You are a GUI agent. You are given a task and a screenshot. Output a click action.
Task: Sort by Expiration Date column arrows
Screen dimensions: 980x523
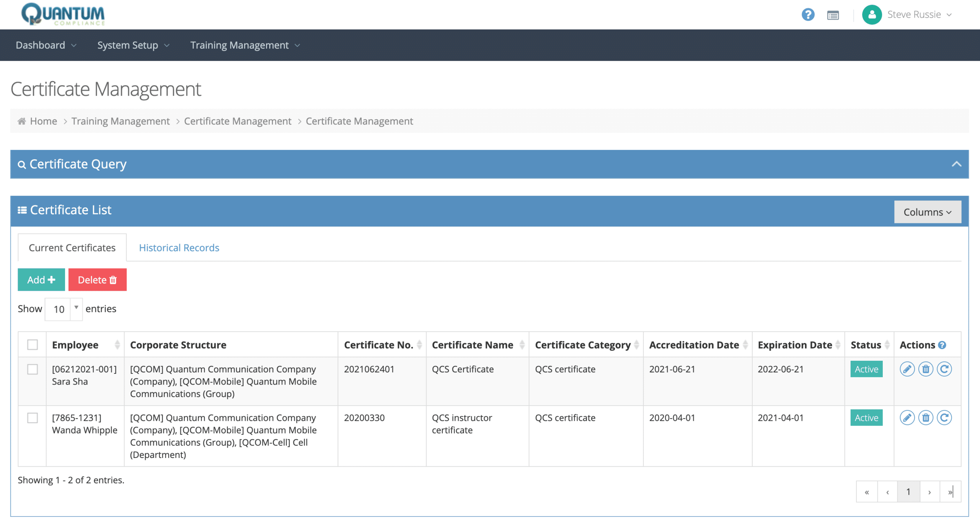[838, 345]
